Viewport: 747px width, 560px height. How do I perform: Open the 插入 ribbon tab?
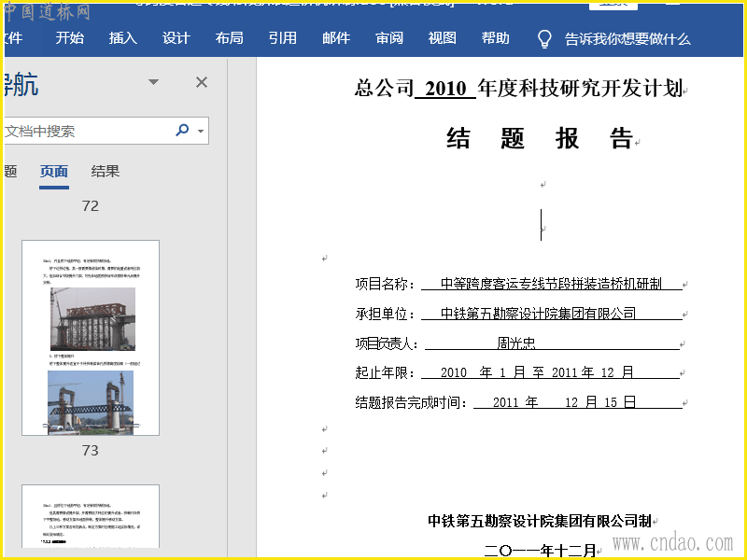(x=123, y=38)
